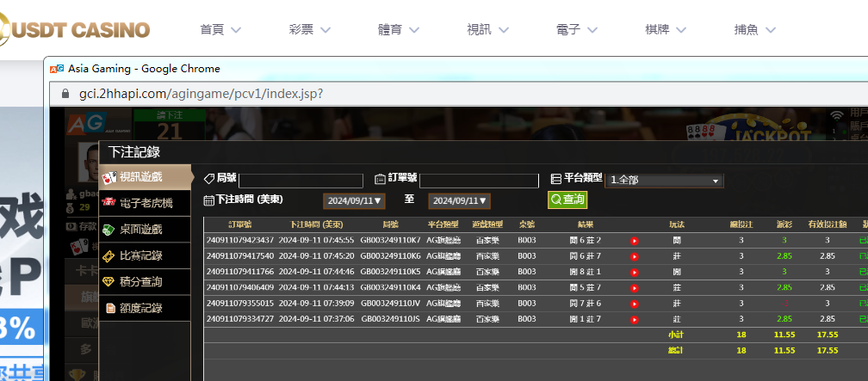Click the 局號 input field
The image size is (868, 381).
[301, 181]
